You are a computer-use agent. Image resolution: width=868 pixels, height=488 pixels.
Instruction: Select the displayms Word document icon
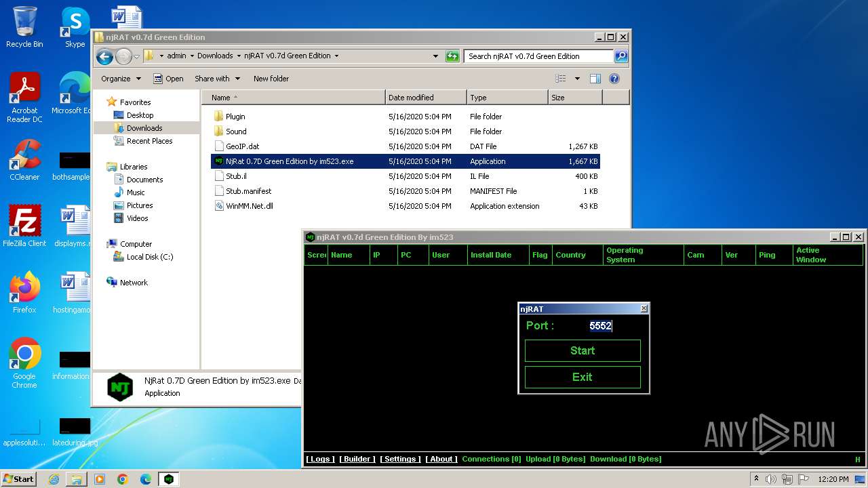point(72,226)
